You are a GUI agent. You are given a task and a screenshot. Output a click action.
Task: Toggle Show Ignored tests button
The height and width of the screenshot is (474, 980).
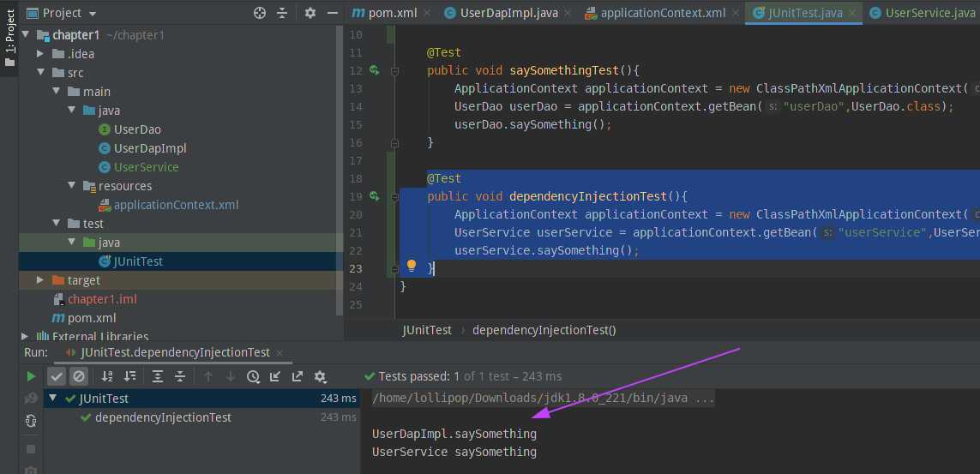(x=79, y=376)
